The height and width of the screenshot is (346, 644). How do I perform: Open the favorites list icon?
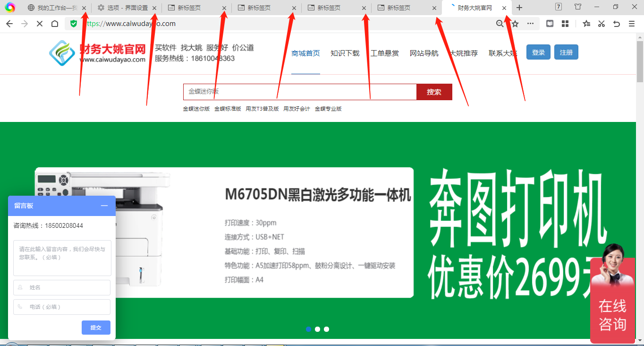click(x=586, y=24)
